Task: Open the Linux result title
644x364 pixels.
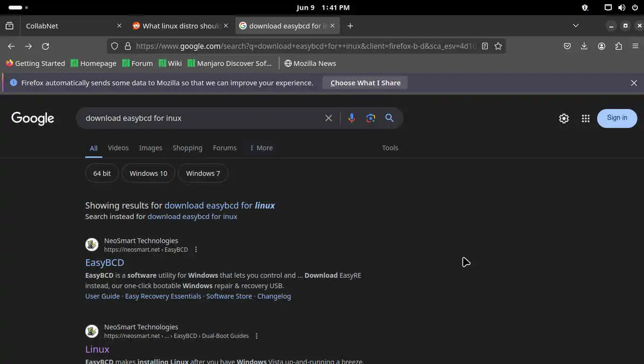Action: pyautogui.click(x=97, y=349)
